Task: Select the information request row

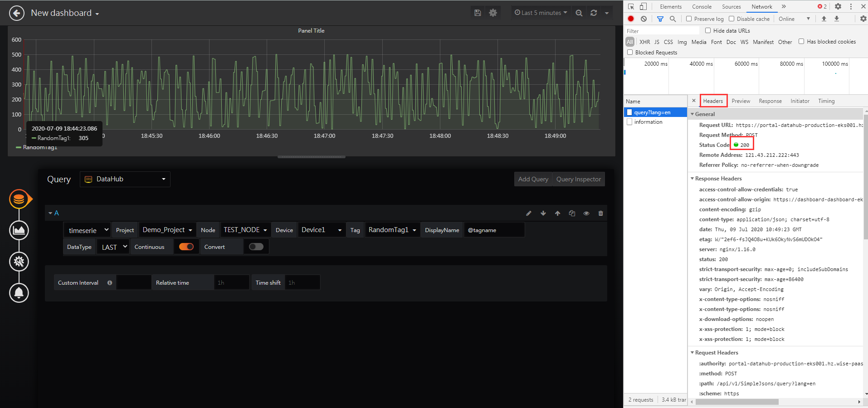Action: point(655,122)
